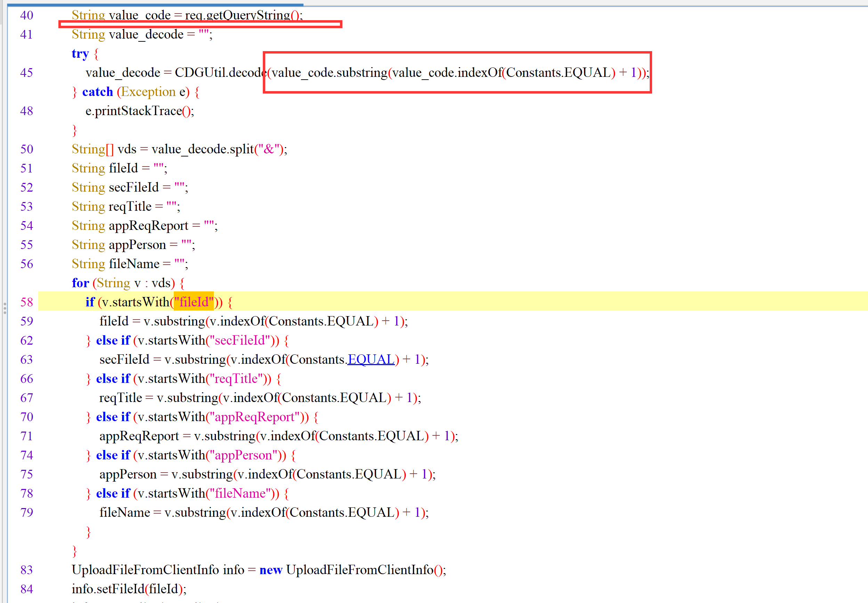Click 'value_decode.split' on line 50

pyautogui.click(x=203, y=149)
